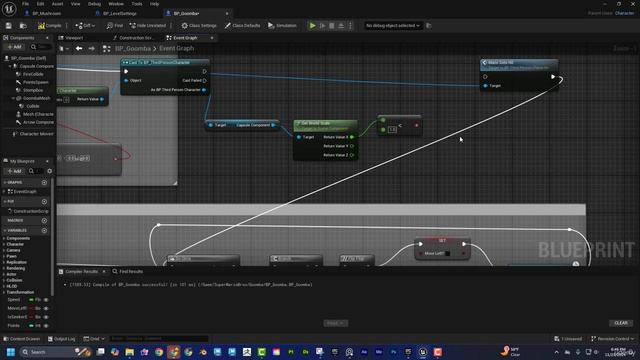
Task: Switch to the BP_LevelSettings tab
Action: pyautogui.click(x=119, y=13)
